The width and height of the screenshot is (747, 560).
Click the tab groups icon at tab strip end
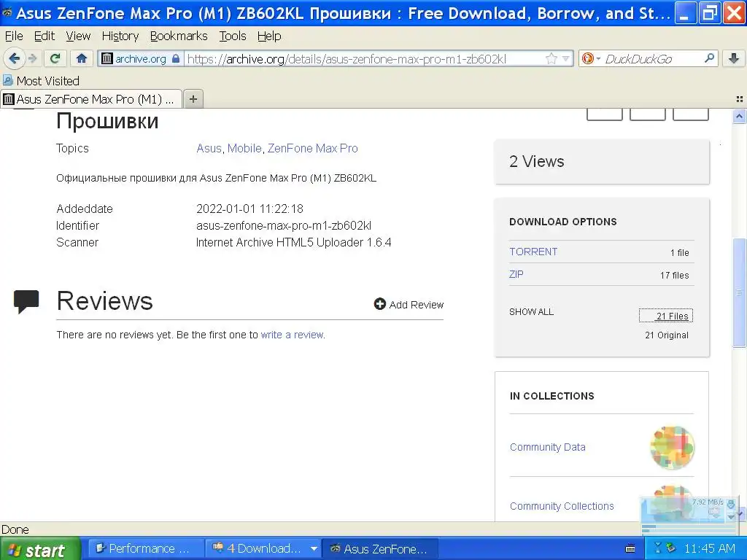tap(740, 99)
